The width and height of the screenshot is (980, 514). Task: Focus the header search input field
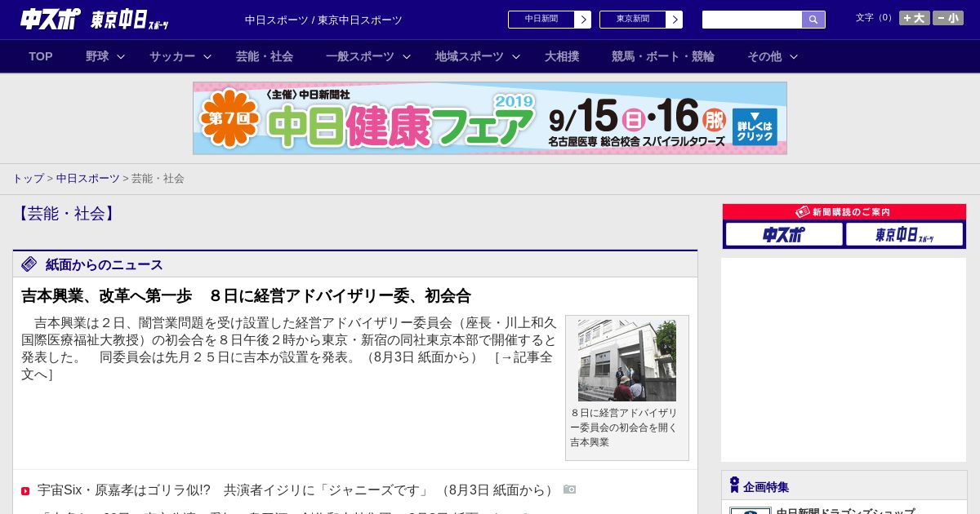point(752,20)
